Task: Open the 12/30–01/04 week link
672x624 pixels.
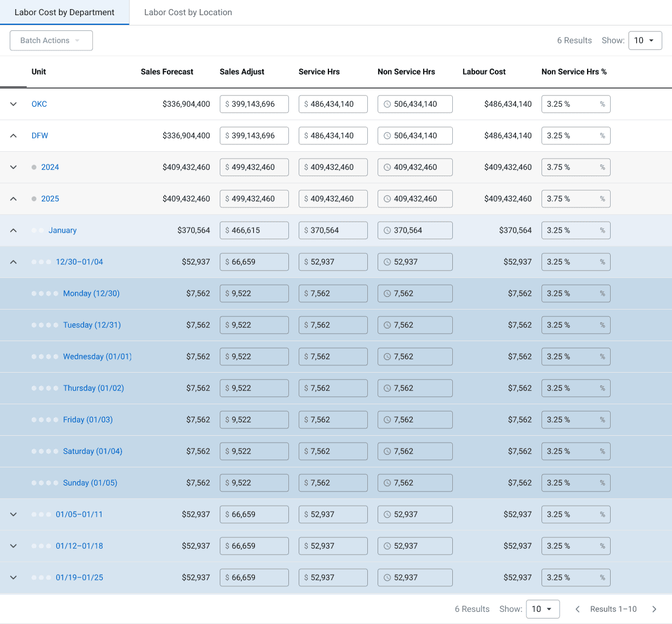Action: 80,262
